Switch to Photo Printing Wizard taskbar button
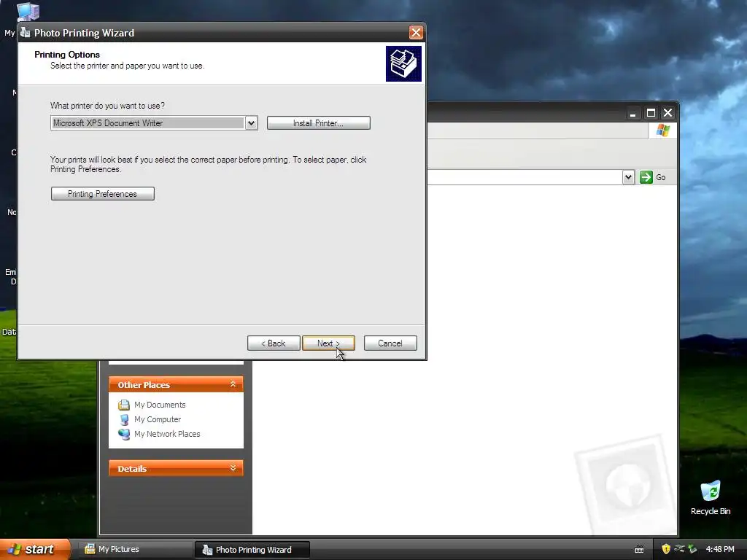This screenshot has width=747, height=560. 252,550
